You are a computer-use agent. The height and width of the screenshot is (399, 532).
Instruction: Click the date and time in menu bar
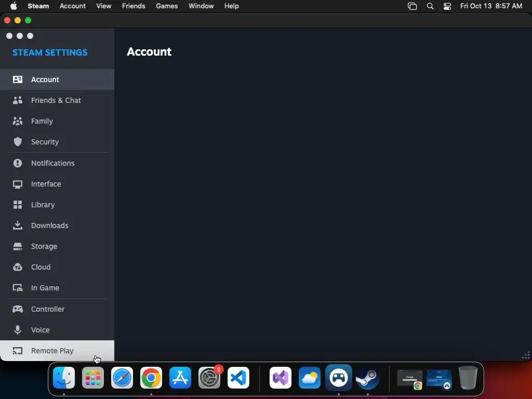click(491, 6)
